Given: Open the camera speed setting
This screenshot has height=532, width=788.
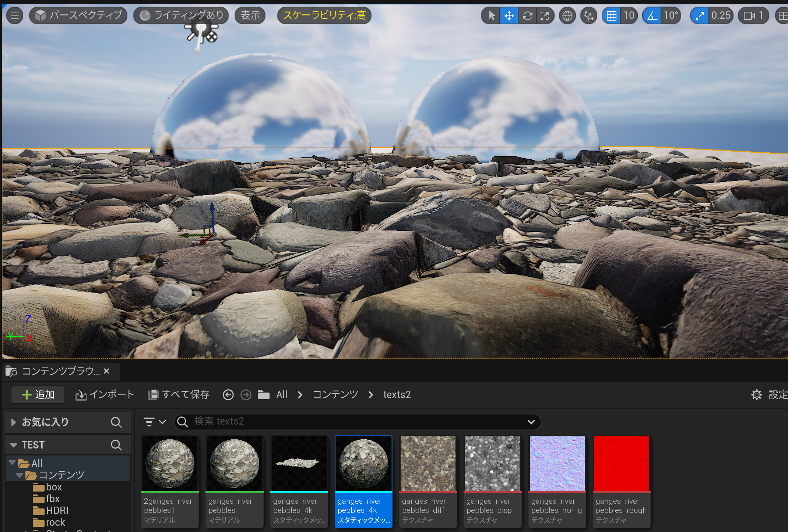Looking at the screenshot, I should coord(753,15).
